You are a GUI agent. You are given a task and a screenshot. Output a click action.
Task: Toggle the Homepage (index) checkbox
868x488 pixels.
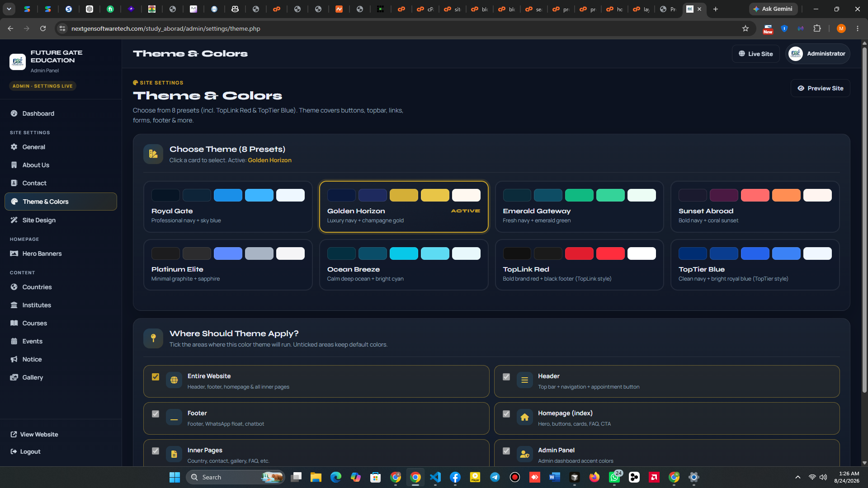tap(506, 414)
